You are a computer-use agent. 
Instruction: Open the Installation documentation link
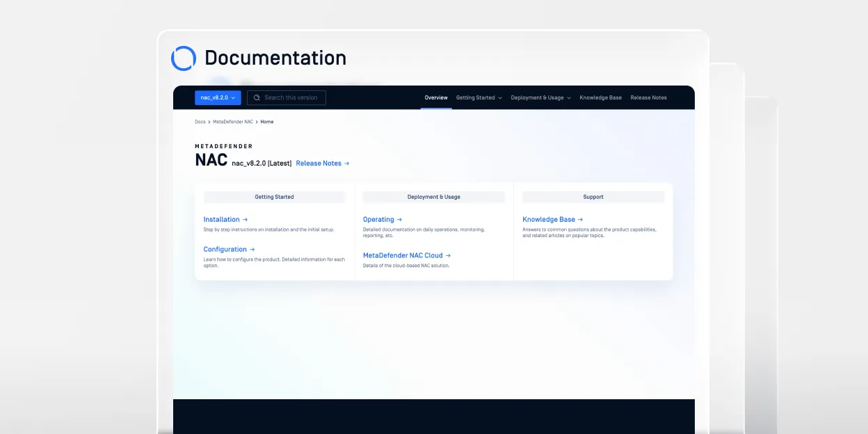(221, 220)
